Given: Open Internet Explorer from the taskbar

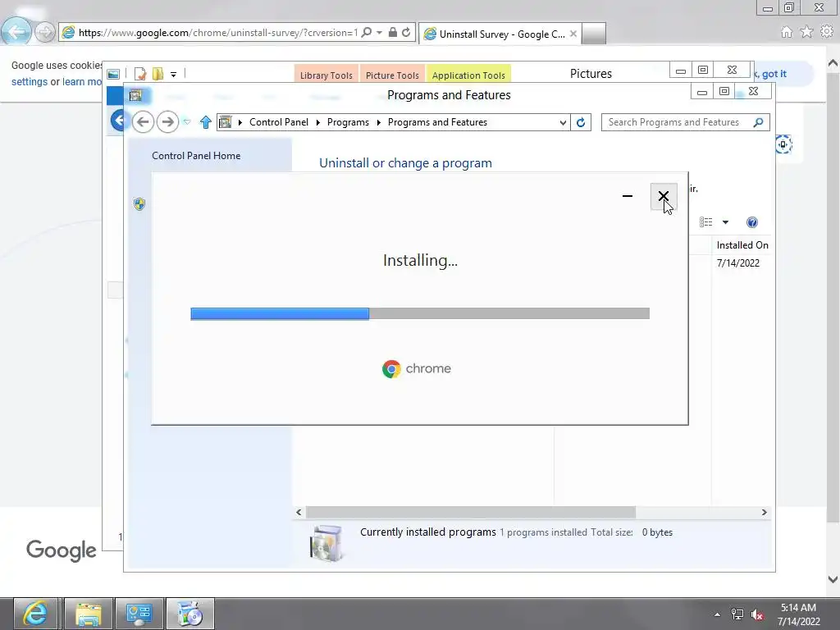Looking at the screenshot, I should click(35, 614).
